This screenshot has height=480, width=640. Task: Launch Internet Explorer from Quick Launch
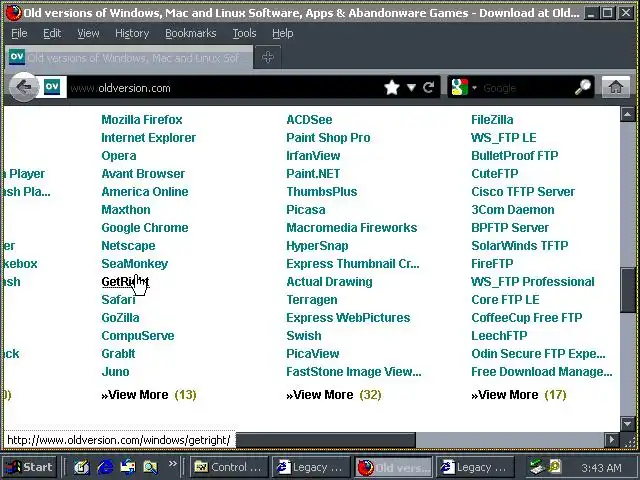coord(105,467)
